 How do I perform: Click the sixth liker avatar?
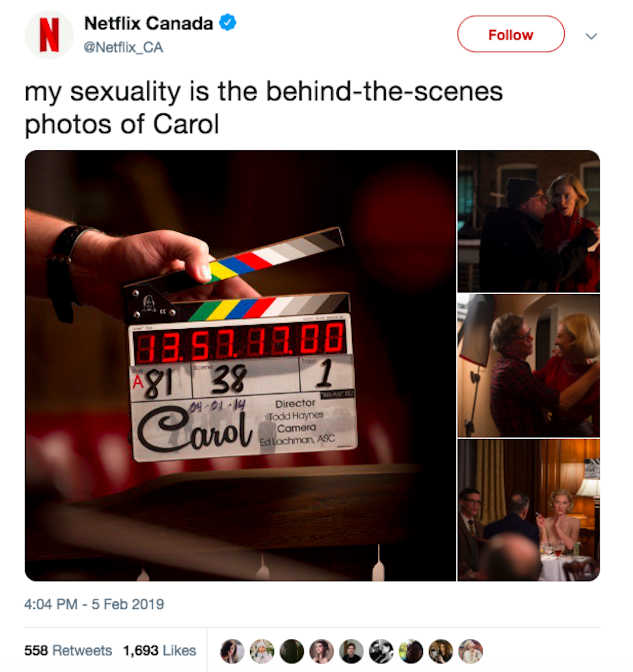coord(381,651)
